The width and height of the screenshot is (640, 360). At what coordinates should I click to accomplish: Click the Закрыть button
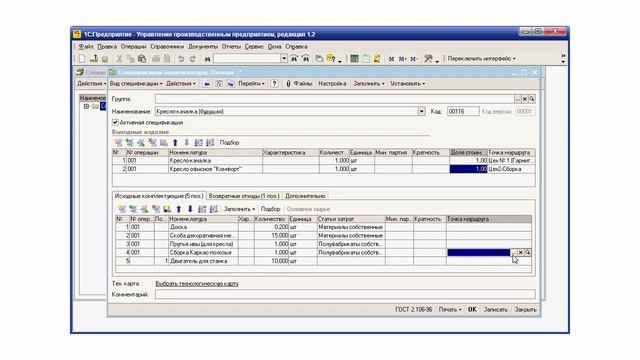pyautogui.click(x=525, y=309)
